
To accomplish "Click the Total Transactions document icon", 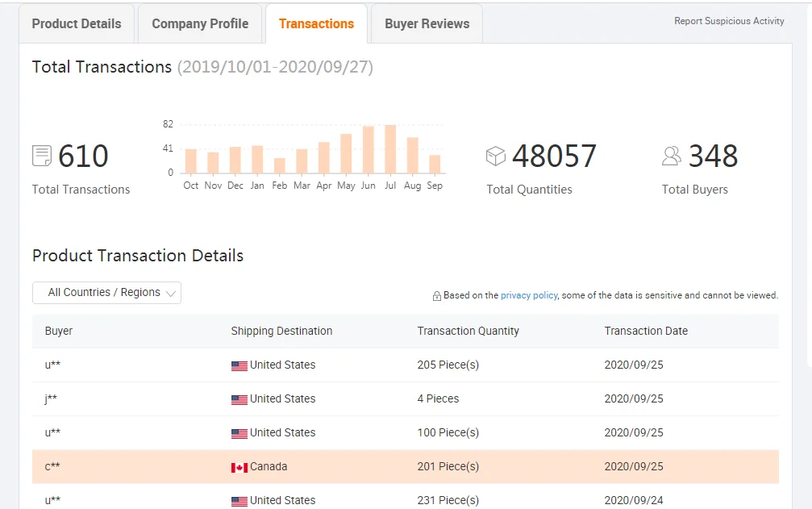I will [x=42, y=156].
